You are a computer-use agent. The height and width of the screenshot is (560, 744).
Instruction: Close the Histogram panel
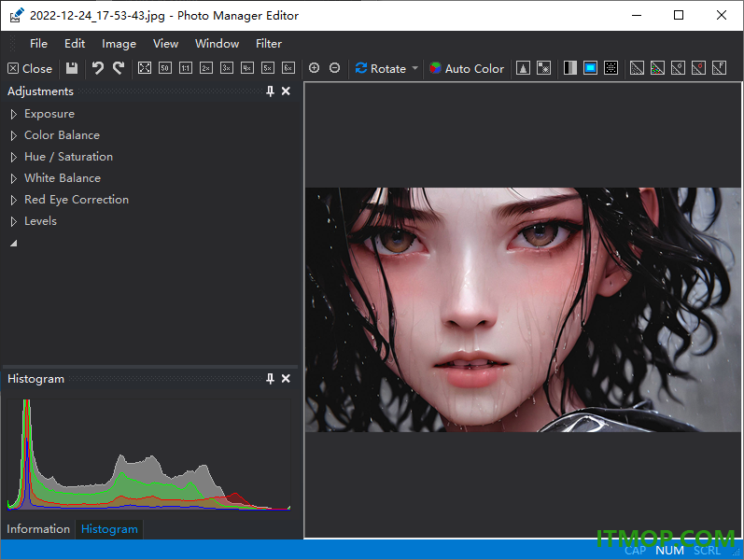coord(286,379)
